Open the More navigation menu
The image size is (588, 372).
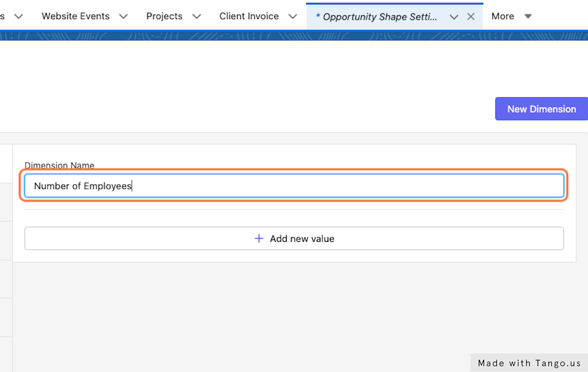click(x=503, y=16)
